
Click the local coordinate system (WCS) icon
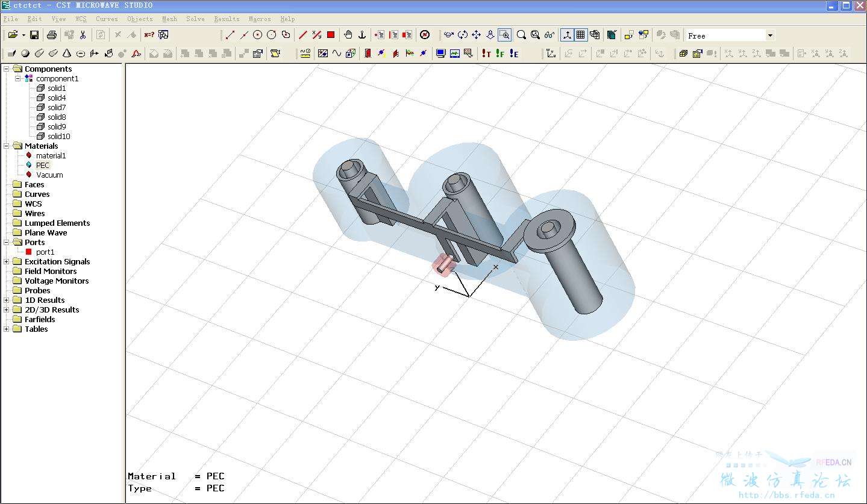[x=551, y=54]
